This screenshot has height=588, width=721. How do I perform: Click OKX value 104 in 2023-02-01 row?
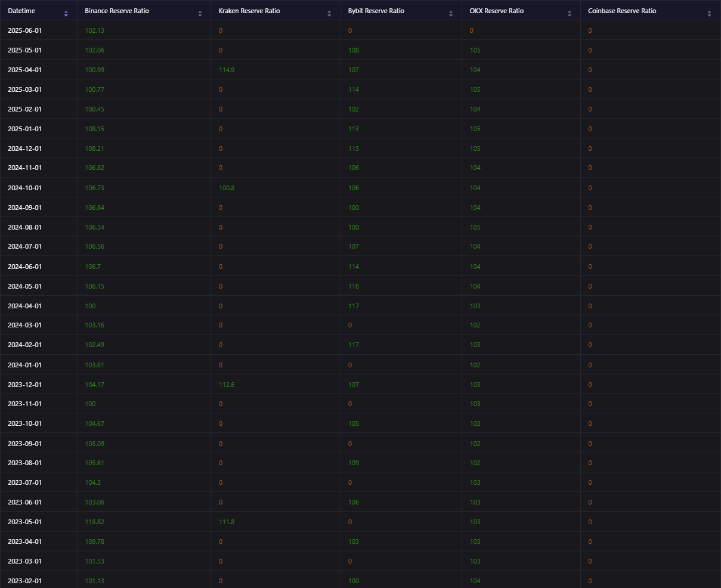tap(475, 581)
